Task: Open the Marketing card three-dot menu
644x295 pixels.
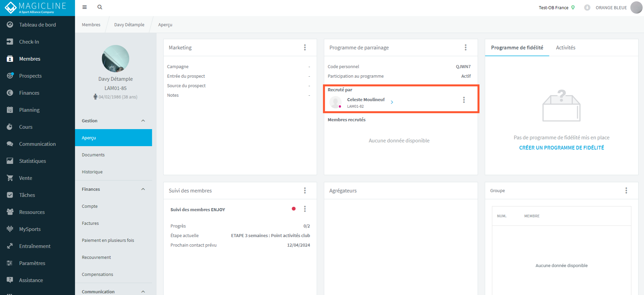Action: 305,47
